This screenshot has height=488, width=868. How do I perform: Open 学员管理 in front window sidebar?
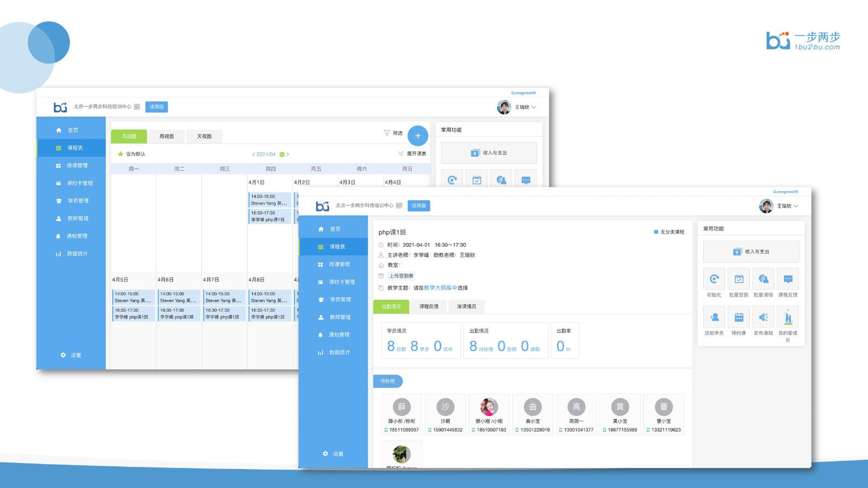333,299
